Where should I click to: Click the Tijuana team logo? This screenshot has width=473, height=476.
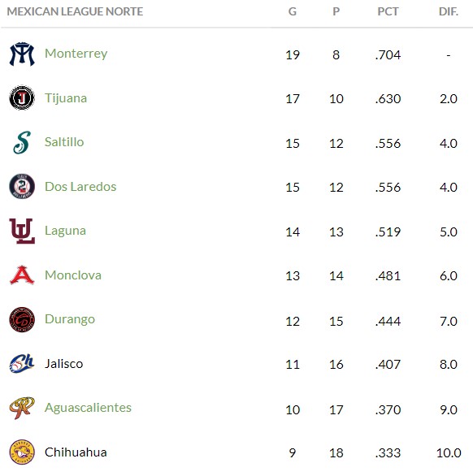point(22,97)
